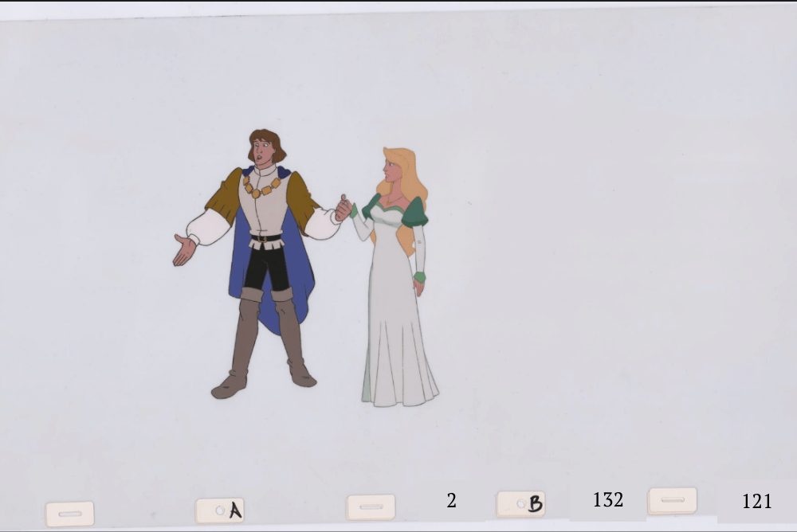This screenshot has width=797, height=532.
Task: Select the peg tab marked B
Action: point(520,504)
